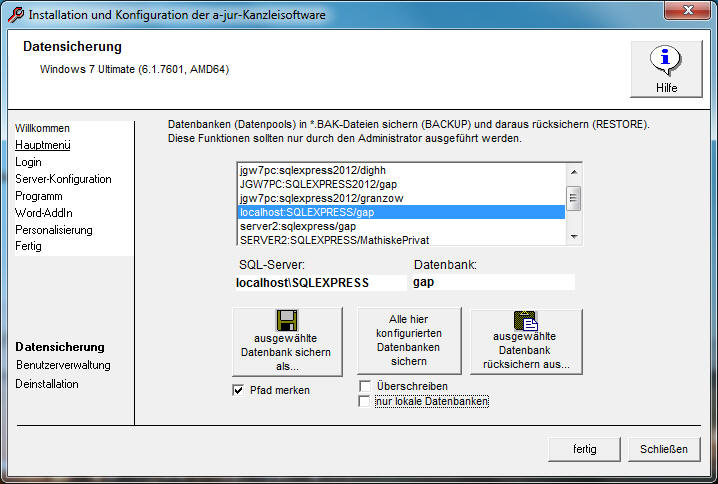The height and width of the screenshot is (484, 718).
Task: Click the Datenbank field showing gap
Action: click(493, 283)
